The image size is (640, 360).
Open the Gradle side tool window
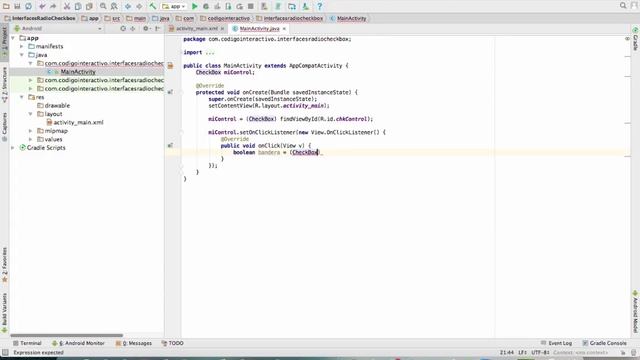coord(636,40)
